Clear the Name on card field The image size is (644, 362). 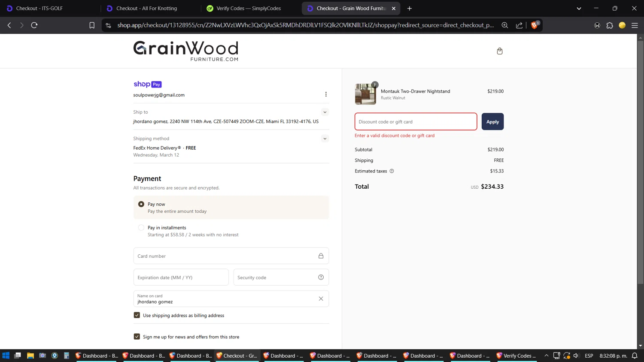[x=321, y=299]
